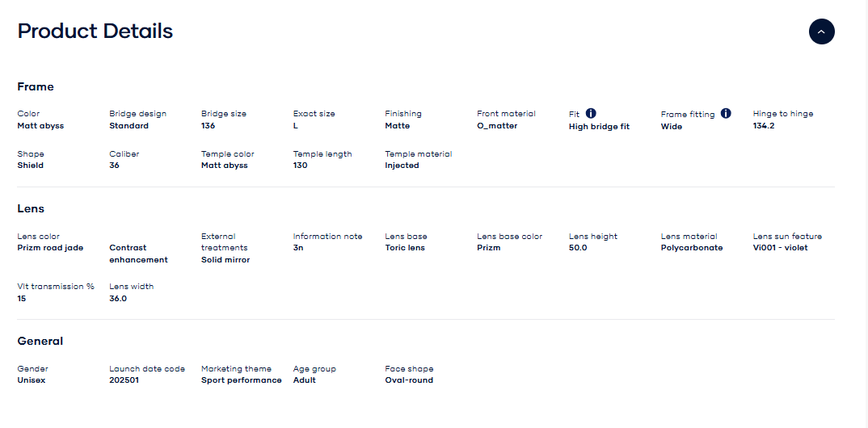Click the Injected temple material value
The height and width of the screenshot is (428, 868).
click(402, 166)
